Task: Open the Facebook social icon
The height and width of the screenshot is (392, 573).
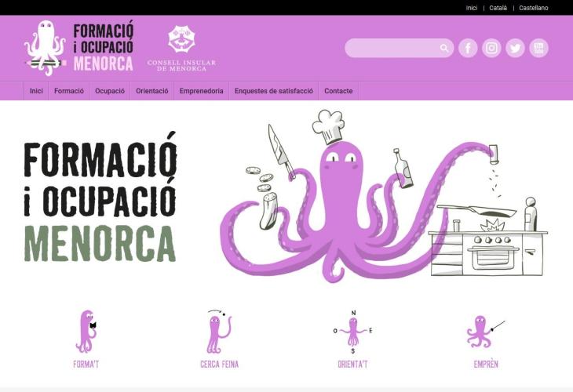Action: click(468, 48)
